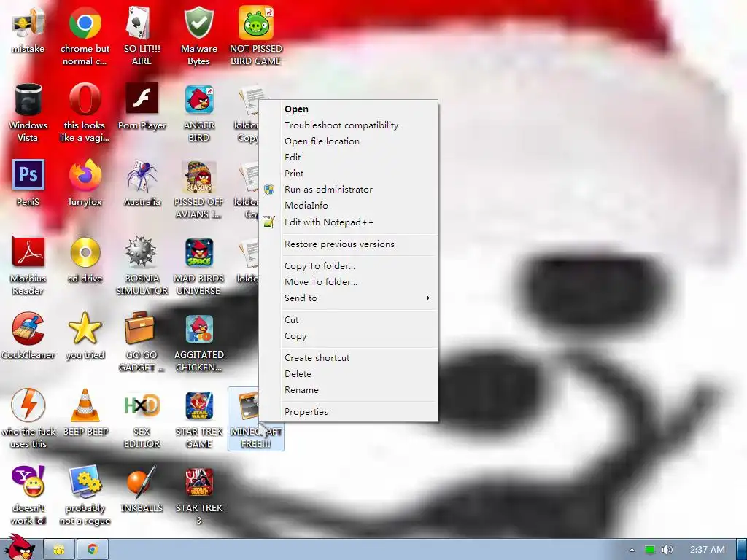Select MediaInfo context menu entry

tap(349, 205)
